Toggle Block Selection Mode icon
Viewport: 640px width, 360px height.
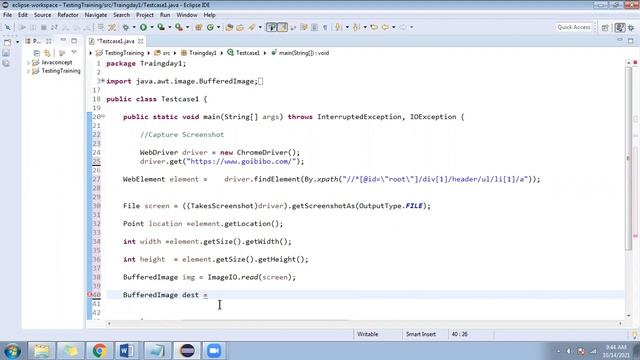point(315,27)
